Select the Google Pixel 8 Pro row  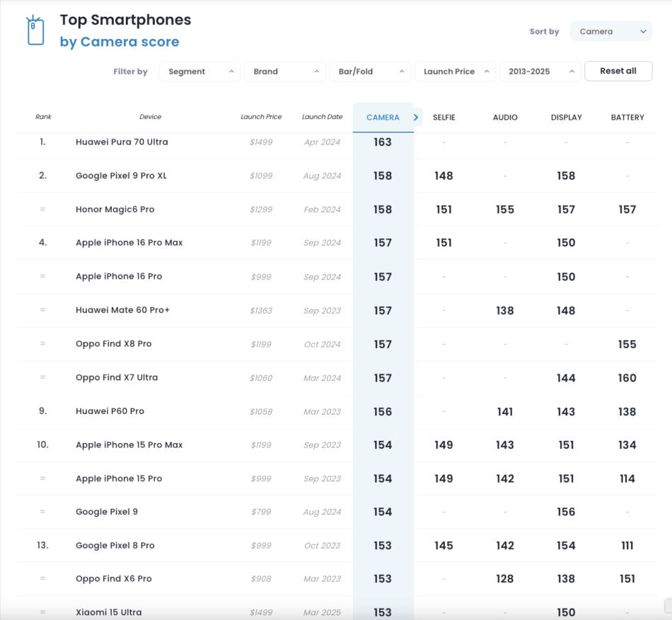coord(337,546)
